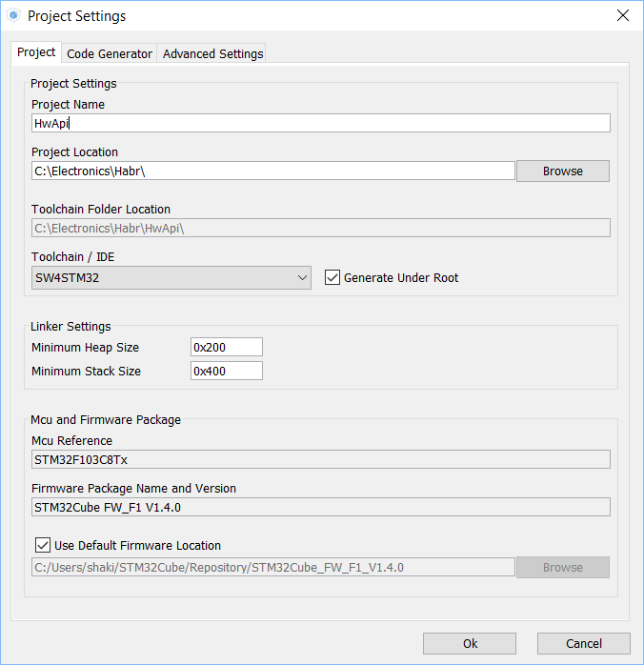Viewport: 644px width, 665px height.
Task: Click the Project Settings window icon
Action: click(13, 16)
